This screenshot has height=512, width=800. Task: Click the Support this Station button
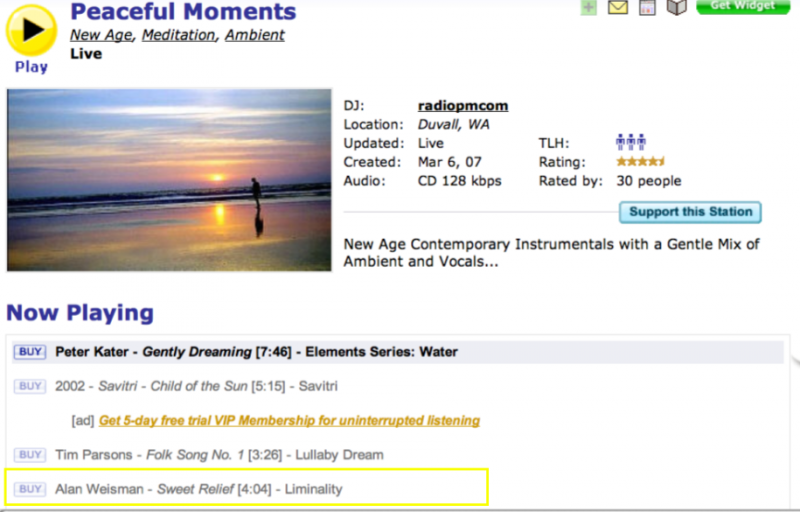[690, 212]
